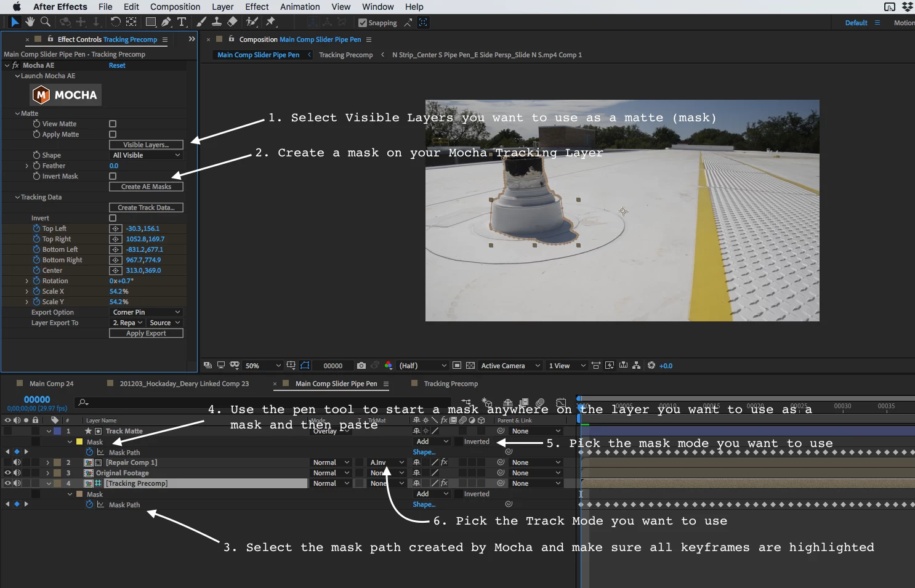Toggle Inverted checkbox for Track Matte mask
Screen dimensions: 915x588
coord(459,441)
